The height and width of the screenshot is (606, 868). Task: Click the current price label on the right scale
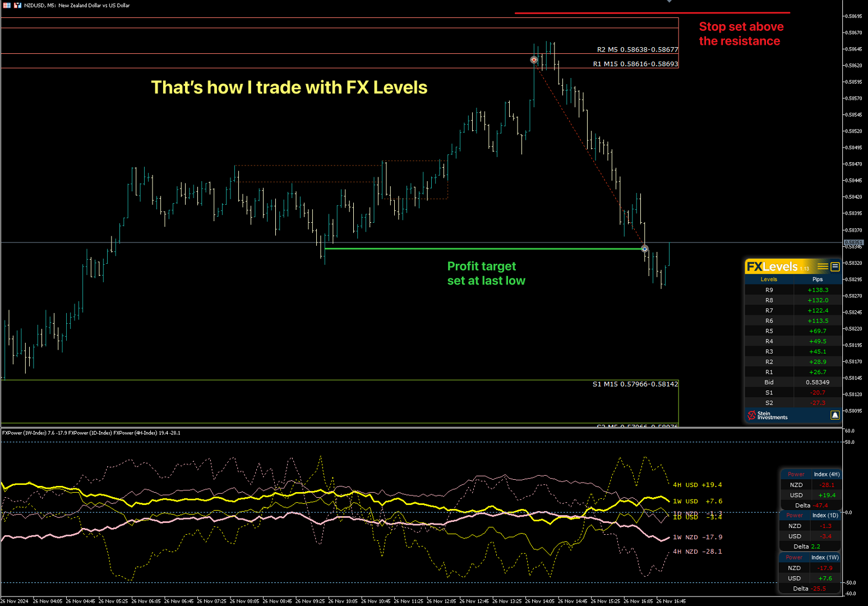point(855,242)
